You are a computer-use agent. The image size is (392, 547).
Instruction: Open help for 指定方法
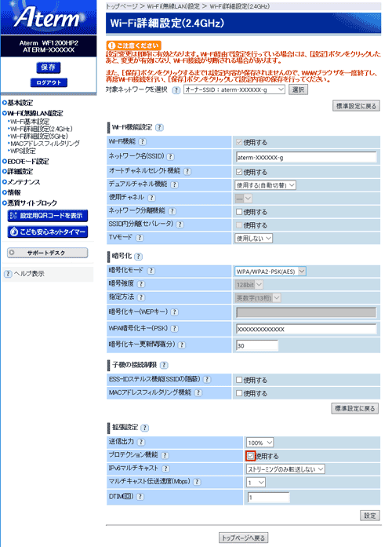141,297
